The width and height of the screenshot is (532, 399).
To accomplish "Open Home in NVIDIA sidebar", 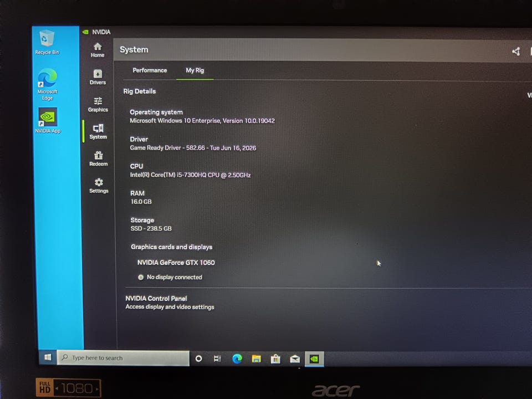I will click(98, 50).
